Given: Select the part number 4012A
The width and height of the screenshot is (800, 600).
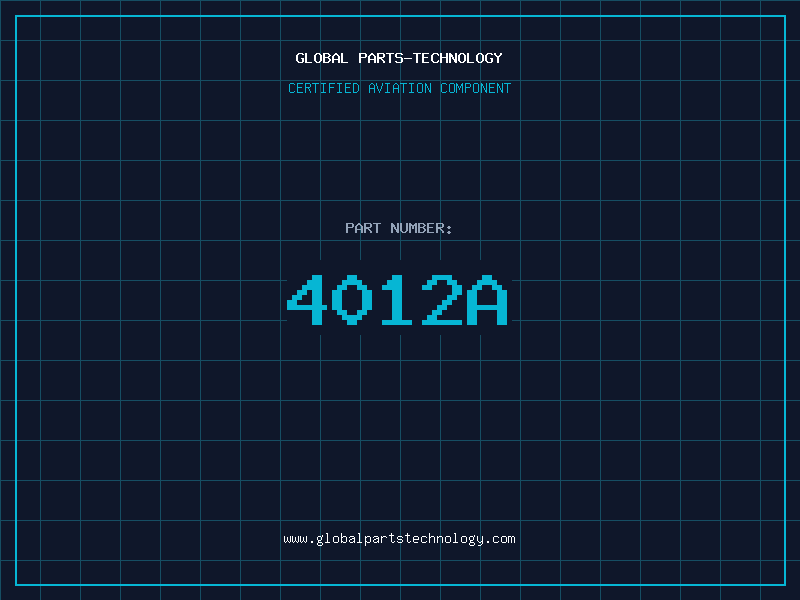Looking at the screenshot, I should point(397,300).
